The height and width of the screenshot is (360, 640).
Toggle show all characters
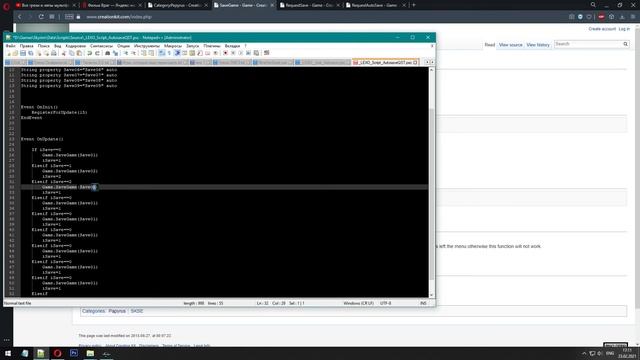coord(169,53)
